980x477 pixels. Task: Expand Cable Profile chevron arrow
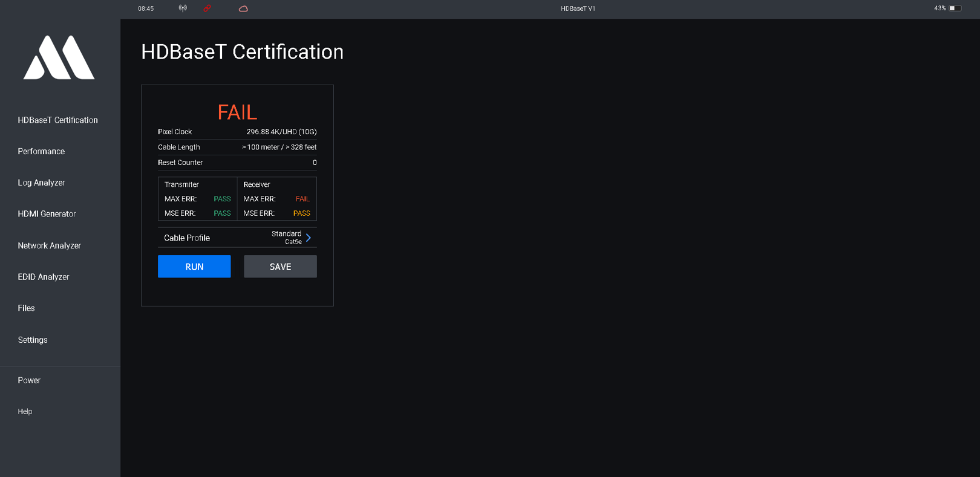(x=309, y=238)
